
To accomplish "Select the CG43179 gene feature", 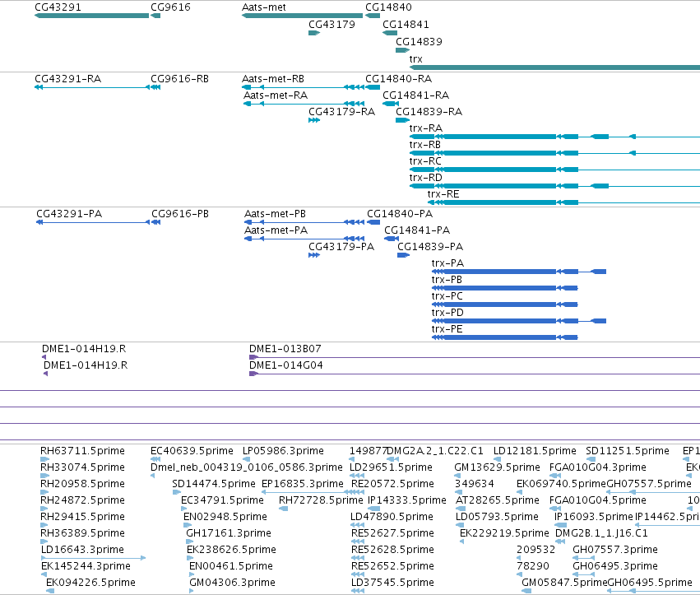I will coord(314,33).
